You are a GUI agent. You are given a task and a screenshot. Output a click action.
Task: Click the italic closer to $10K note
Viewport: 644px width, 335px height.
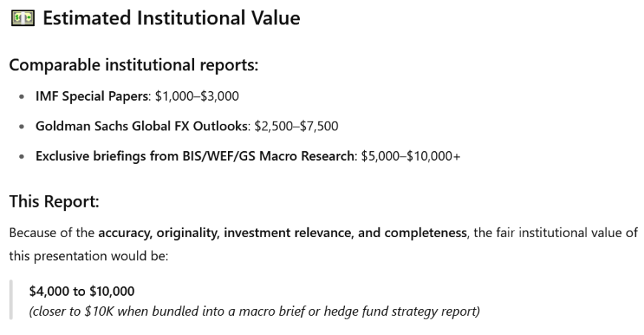click(254, 311)
